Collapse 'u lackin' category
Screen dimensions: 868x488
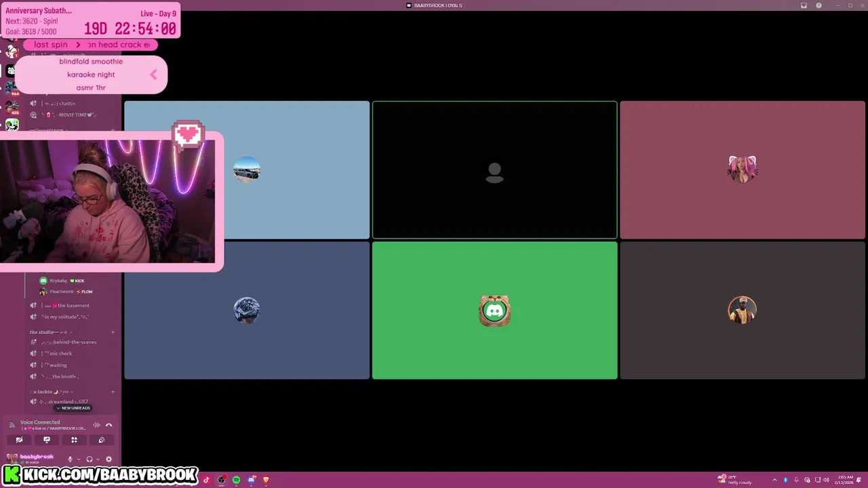point(52,392)
